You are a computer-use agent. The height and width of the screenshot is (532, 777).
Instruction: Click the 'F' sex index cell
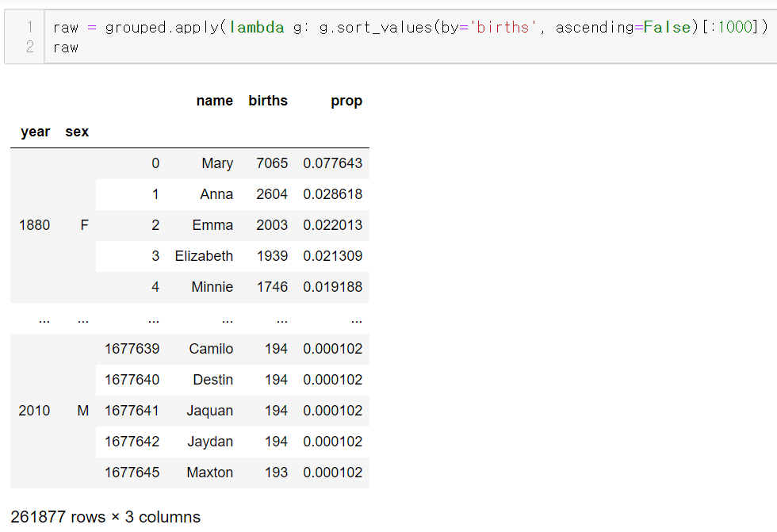[x=84, y=225]
